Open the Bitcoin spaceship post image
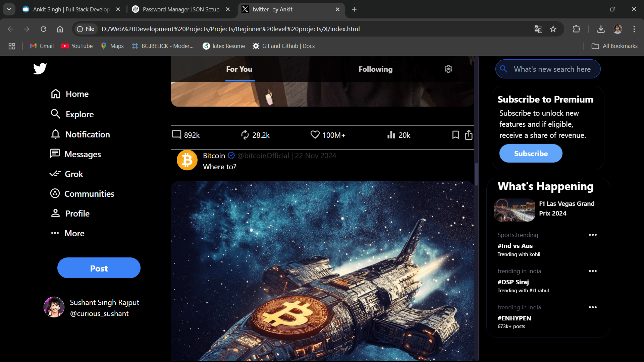Viewport: 644px width, 362px height. click(x=323, y=271)
